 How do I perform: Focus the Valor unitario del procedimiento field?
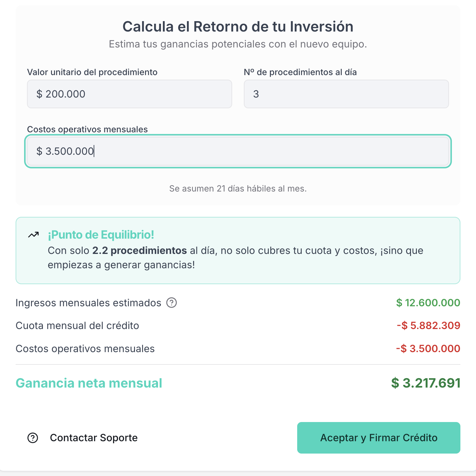click(x=129, y=94)
